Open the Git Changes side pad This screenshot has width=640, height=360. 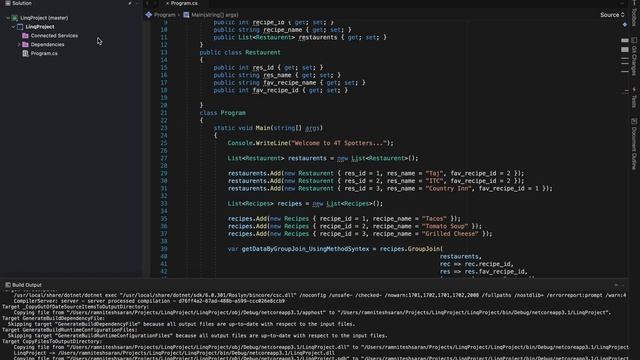[x=634, y=56]
